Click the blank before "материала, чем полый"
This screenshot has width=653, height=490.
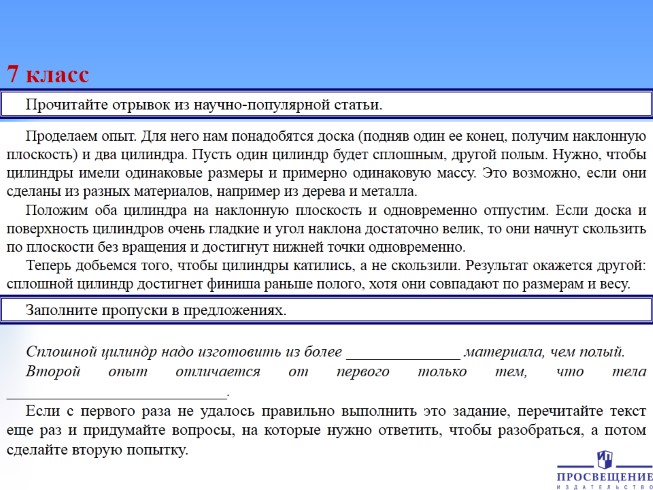(x=402, y=353)
